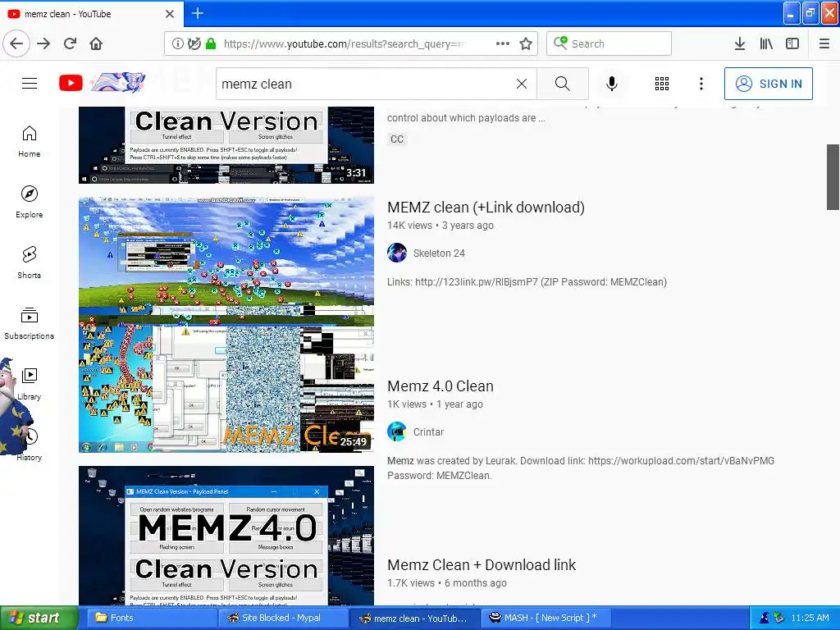Screen dimensions: 840x630
Task: Click 1.7K views • 6 months ago text
Action: point(447,583)
